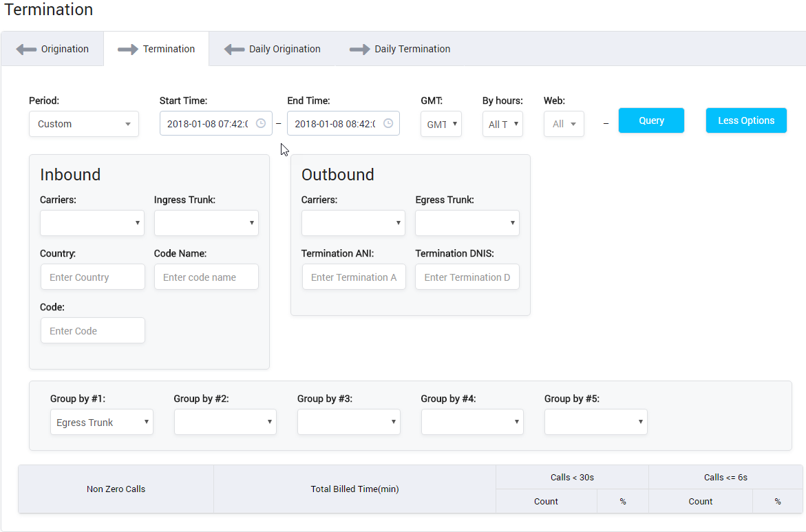The image size is (806, 532).
Task: Expand the Inbound Carriers dropdown
Action: (92, 223)
